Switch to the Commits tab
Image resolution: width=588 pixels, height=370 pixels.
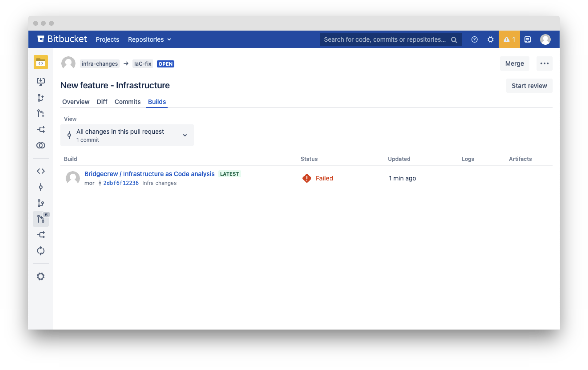(127, 102)
